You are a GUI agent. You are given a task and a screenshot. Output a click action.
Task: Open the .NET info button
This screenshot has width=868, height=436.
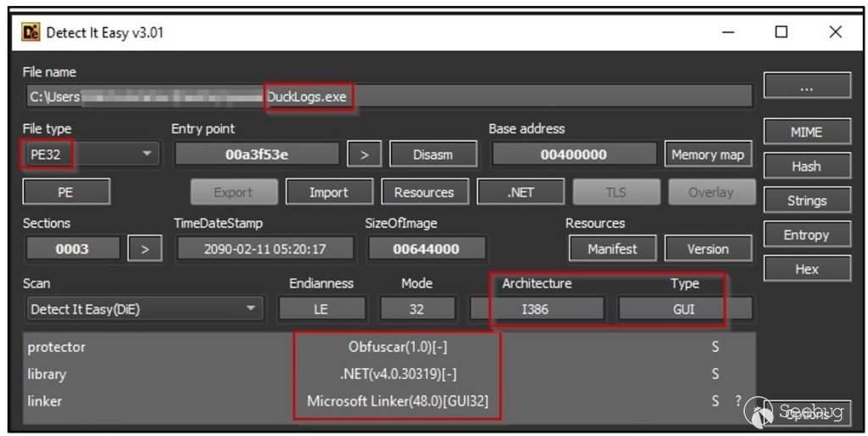coord(520,193)
